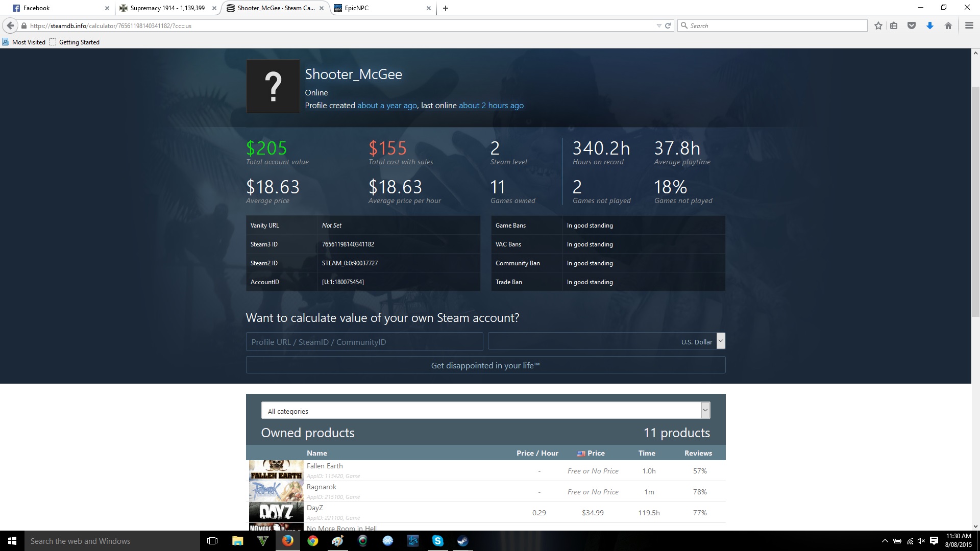Open the Pocket save icon in toolbar
The image size is (980, 551).
click(x=912, y=26)
